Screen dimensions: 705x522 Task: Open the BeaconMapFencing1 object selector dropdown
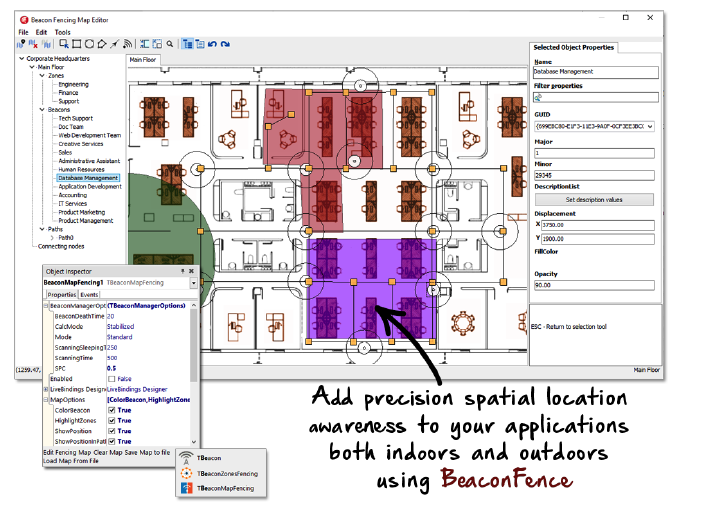point(193,283)
